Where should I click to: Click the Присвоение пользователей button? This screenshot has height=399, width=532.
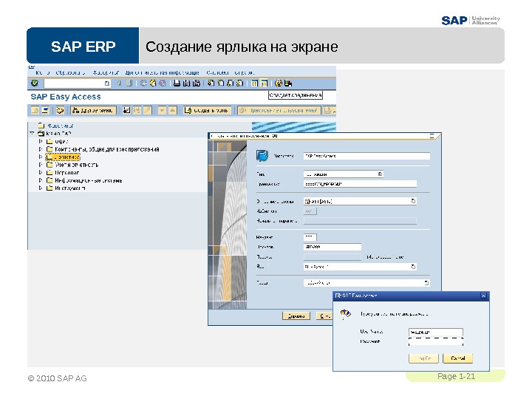(x=279, y=110)
